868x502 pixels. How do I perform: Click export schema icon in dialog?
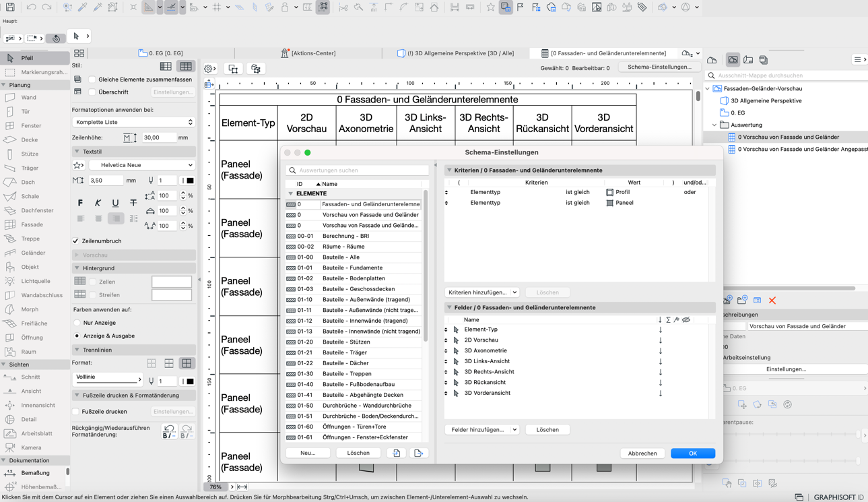418,453
